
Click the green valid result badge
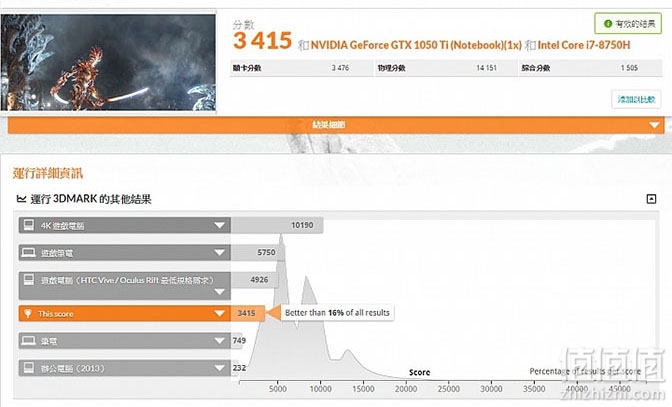(628, 24)
